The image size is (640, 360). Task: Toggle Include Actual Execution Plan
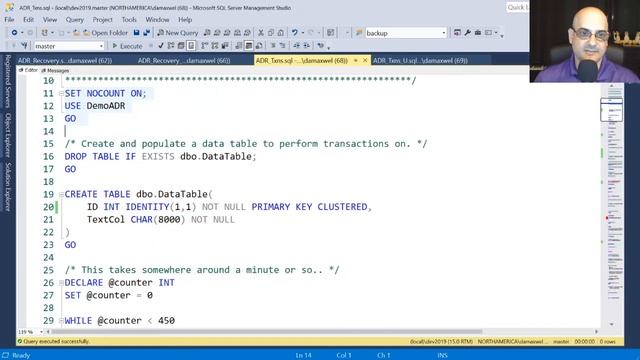point(204,46)
